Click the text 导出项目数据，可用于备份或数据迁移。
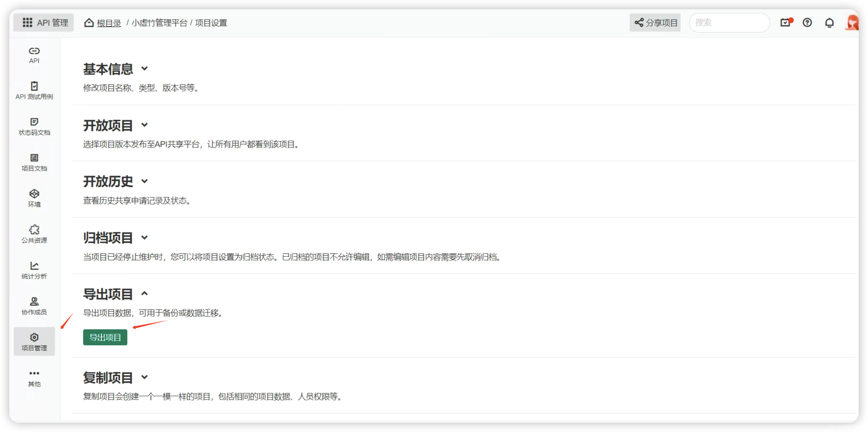This screenshot has width=868, height=432. pos(153,313)
